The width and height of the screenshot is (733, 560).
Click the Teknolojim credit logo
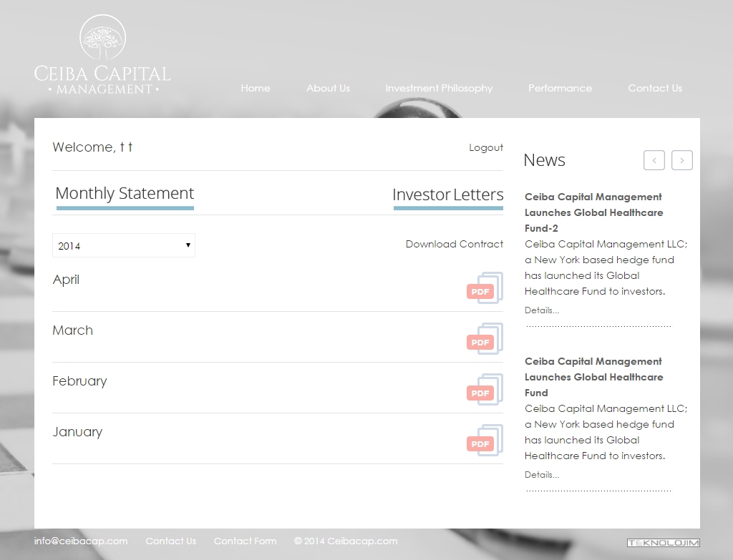[664, 542]
